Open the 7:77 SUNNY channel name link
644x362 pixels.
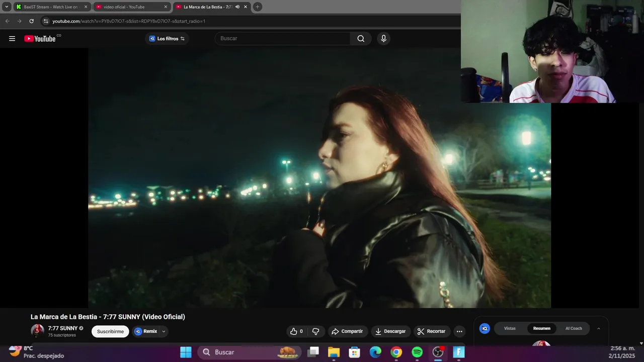(63, 328)
